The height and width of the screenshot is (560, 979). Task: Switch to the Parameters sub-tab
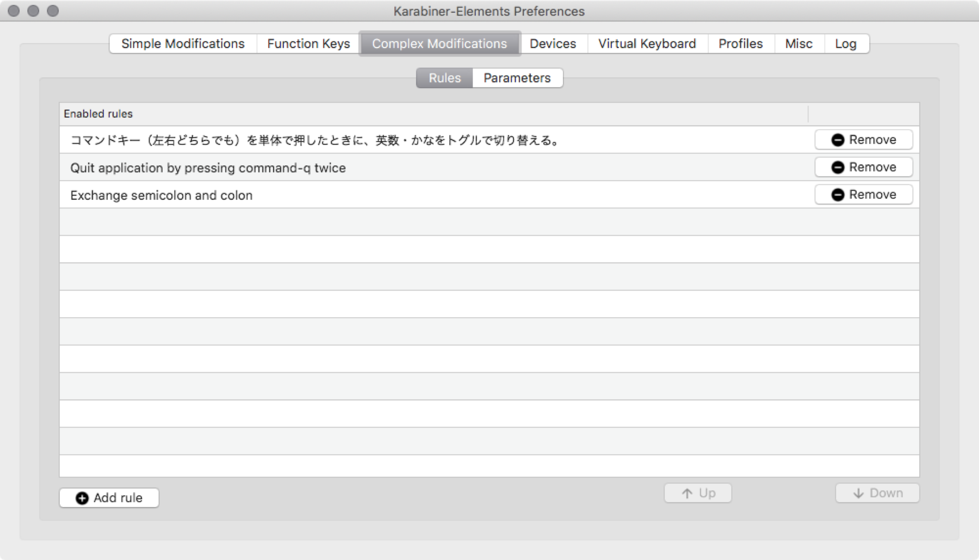click(517, 78)
